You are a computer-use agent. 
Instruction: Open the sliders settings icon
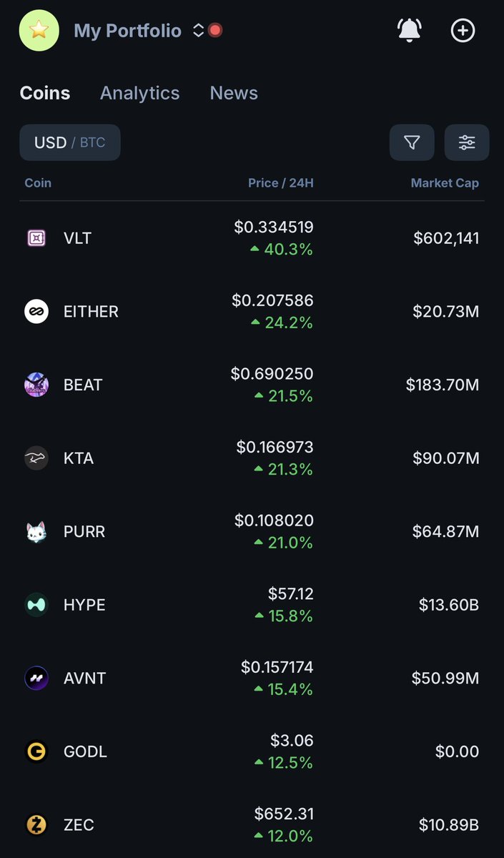tap(467, 142)
